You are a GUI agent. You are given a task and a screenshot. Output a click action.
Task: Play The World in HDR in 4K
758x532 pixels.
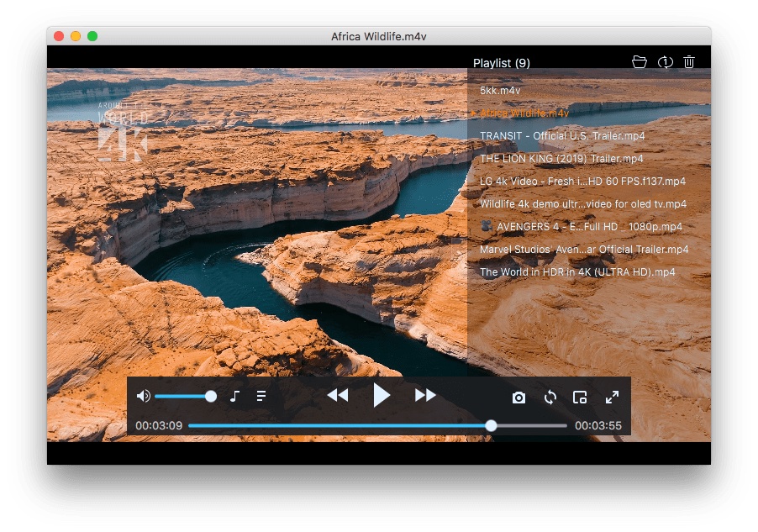(577, 272)
